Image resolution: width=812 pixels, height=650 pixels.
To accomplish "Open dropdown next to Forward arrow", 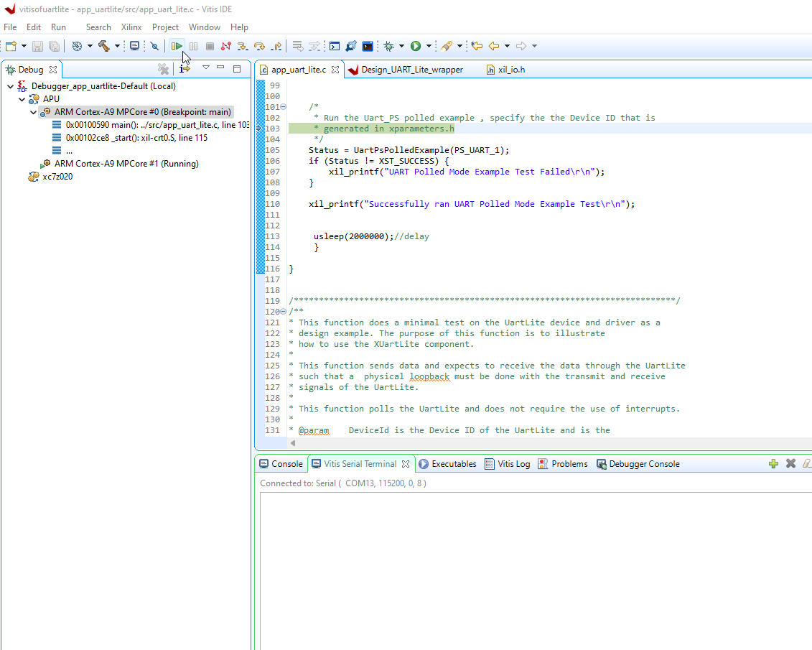I will [534, 46].
